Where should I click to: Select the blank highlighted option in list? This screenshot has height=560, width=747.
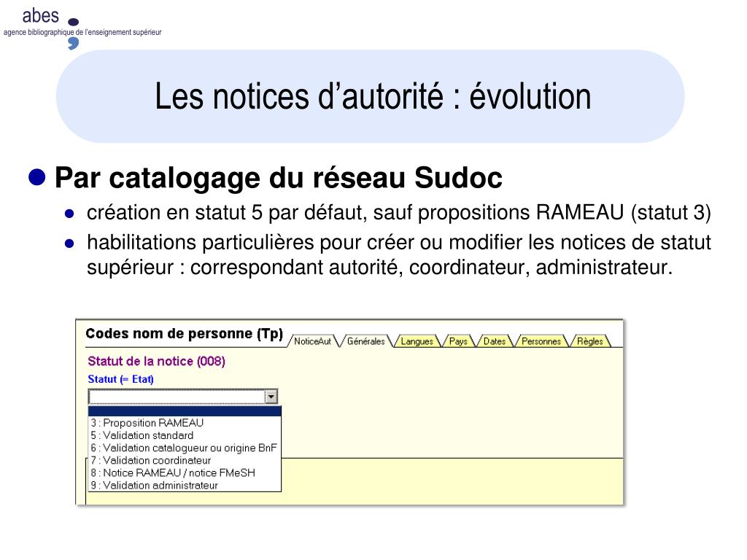(185, 411)
